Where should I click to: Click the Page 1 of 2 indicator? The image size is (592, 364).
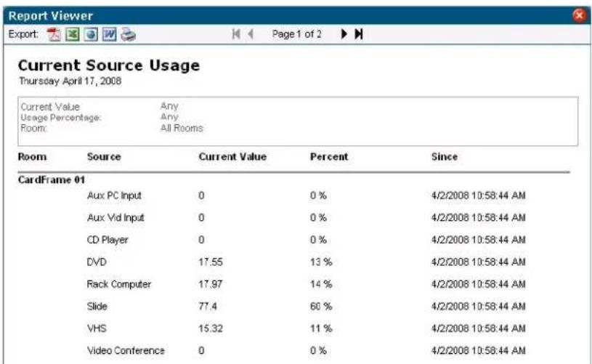(297, 34)
